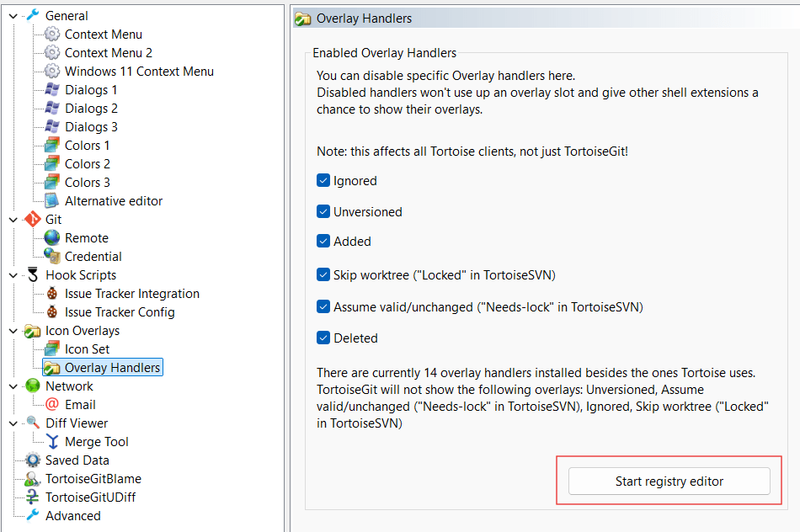Select the Issue Tracker Integration label
This screenshot has height=532, width=800.
click(131, 293)
